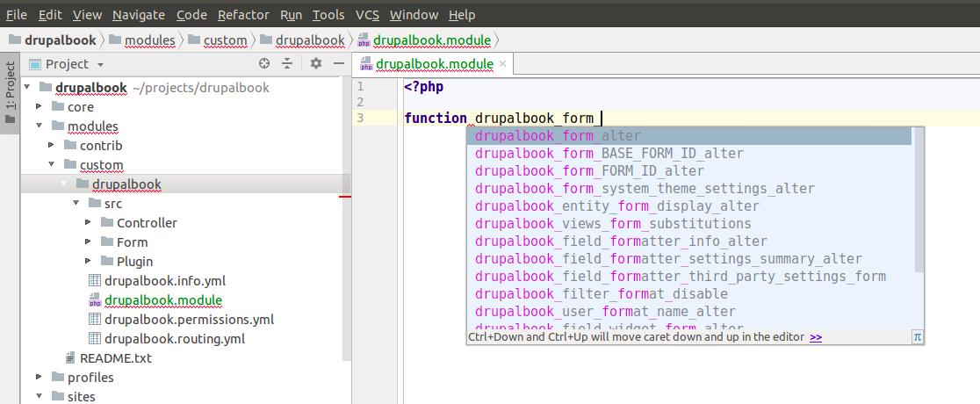Open the Edit menu

click(50, 14)
